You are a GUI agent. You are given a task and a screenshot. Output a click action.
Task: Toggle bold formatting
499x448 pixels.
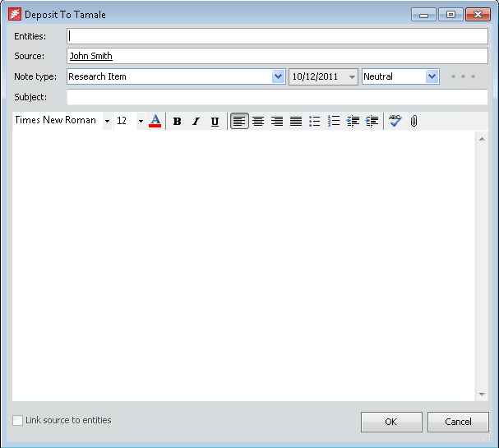178,121
